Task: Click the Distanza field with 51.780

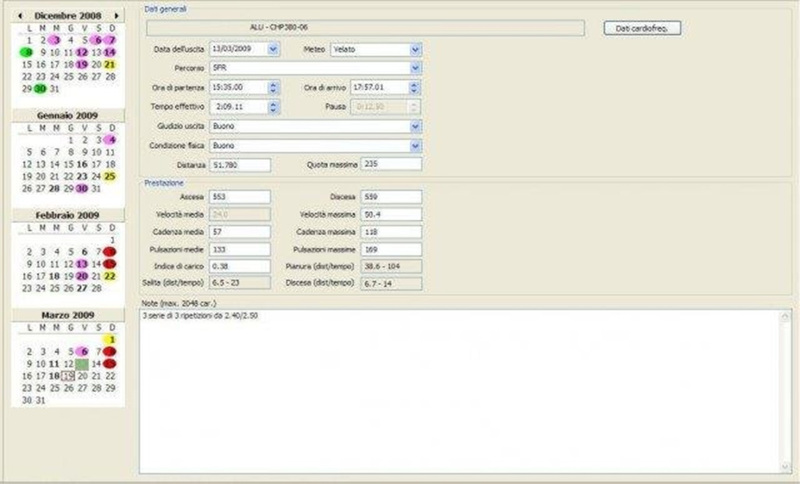Action: (x=240, y=165)
